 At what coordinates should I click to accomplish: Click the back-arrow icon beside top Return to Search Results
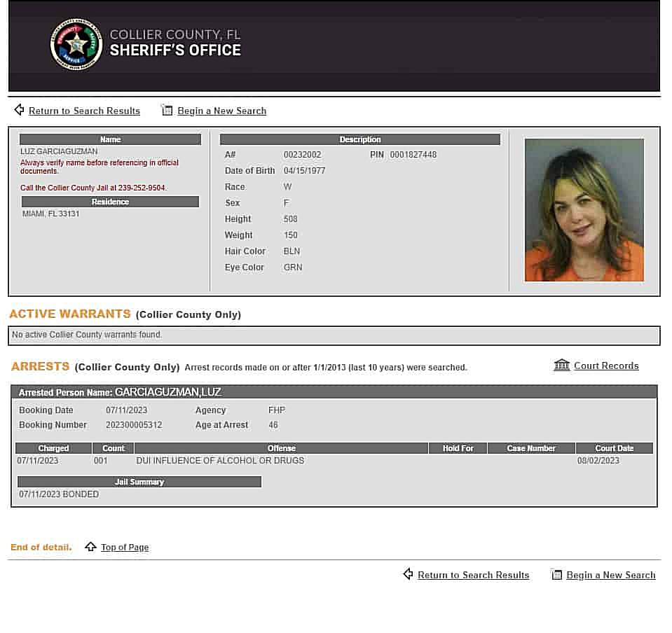pos(19,110)
